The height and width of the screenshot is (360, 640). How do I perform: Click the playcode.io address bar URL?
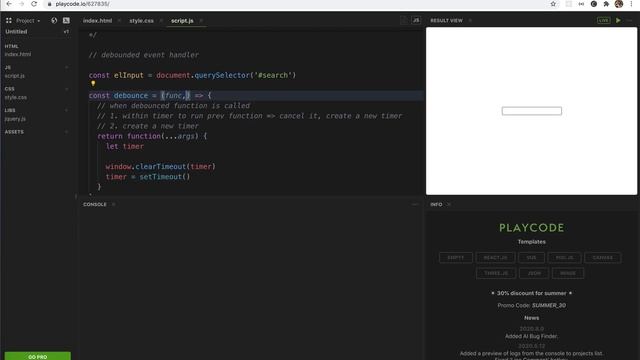click(82, 4)
